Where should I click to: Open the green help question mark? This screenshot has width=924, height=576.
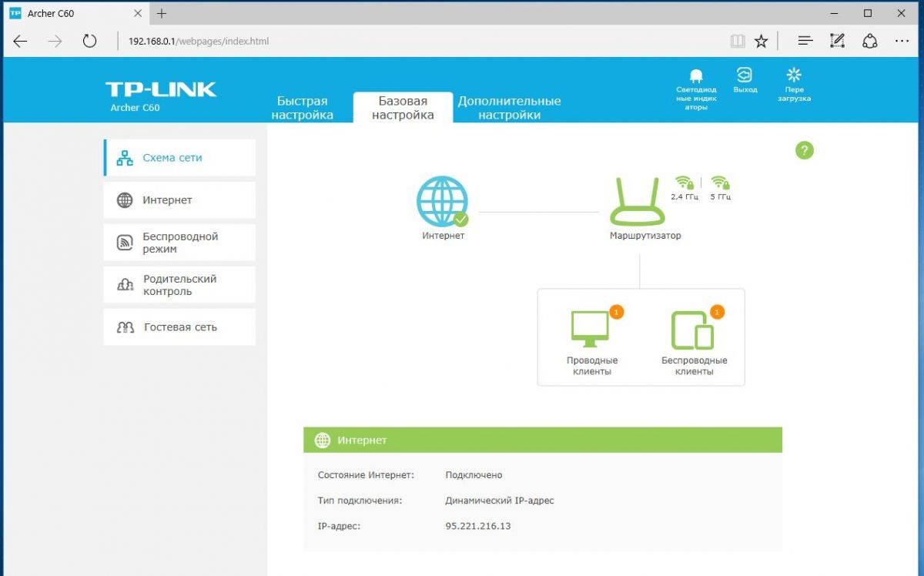[x=804, y=150]
